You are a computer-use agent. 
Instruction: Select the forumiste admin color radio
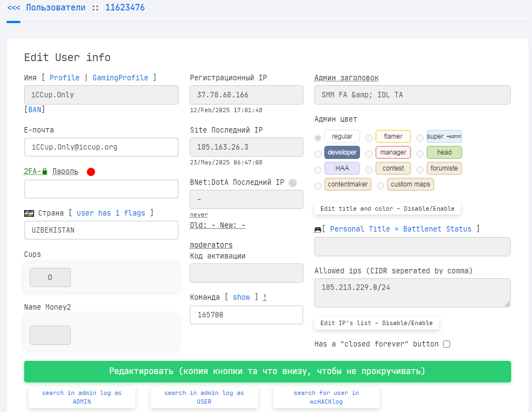pyautogui.click(x=420, y=170)
